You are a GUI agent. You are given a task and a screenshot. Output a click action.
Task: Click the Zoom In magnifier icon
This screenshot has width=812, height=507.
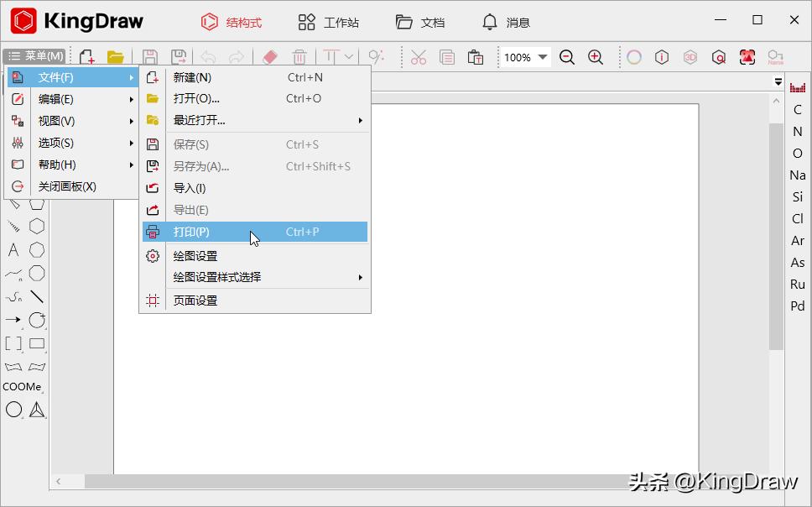pyautogui.click(x=596, y=57)
